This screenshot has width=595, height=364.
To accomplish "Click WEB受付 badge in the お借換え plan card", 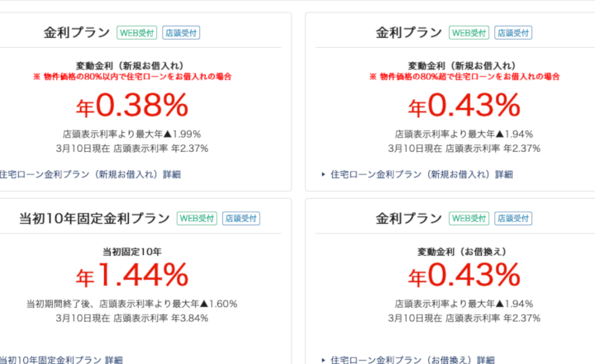I will 469,219.
